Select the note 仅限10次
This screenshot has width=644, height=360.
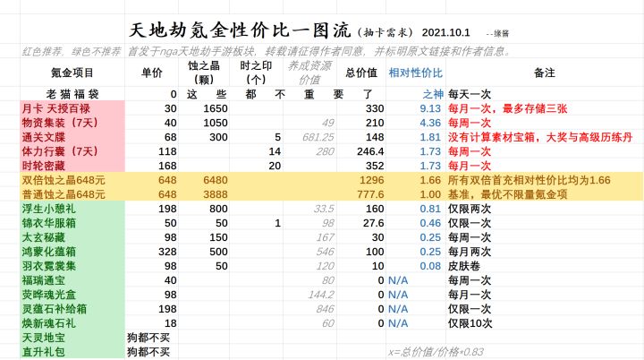click(470, 323)
